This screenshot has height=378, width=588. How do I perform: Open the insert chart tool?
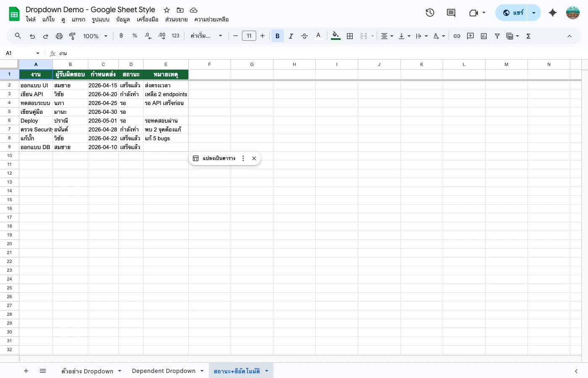point(483,36)
